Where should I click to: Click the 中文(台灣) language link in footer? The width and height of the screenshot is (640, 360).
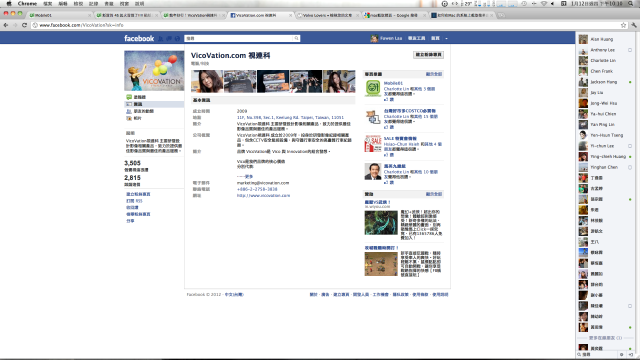[x=234, y=295]
